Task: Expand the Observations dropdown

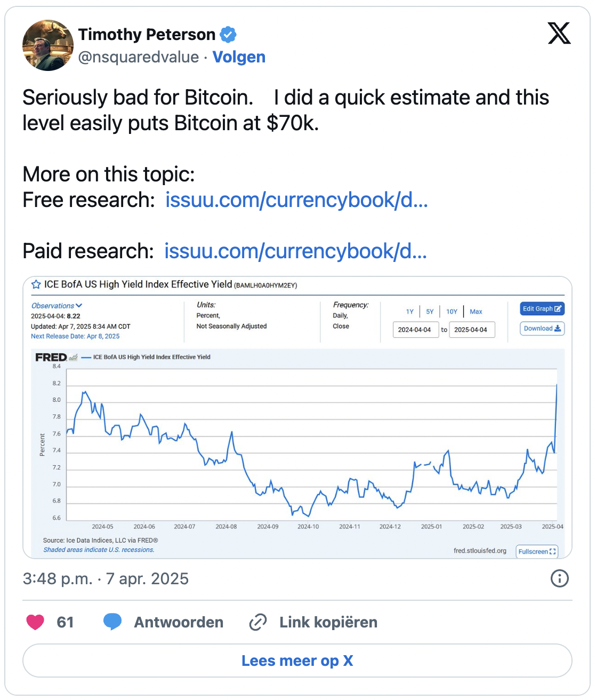Action: click(57, 306)
